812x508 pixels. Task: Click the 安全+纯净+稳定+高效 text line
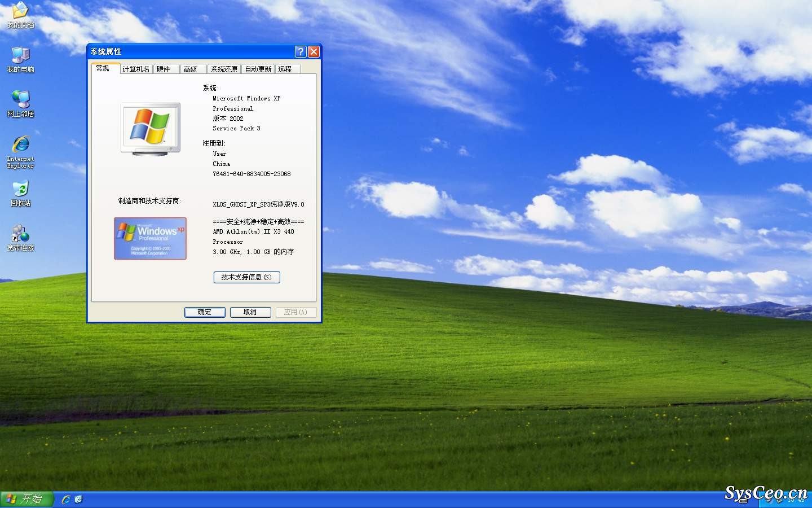tap(258, 222)
